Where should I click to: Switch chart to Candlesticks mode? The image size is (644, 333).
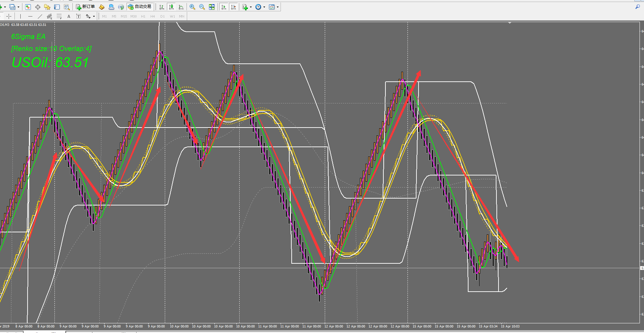tap(171, 7)
